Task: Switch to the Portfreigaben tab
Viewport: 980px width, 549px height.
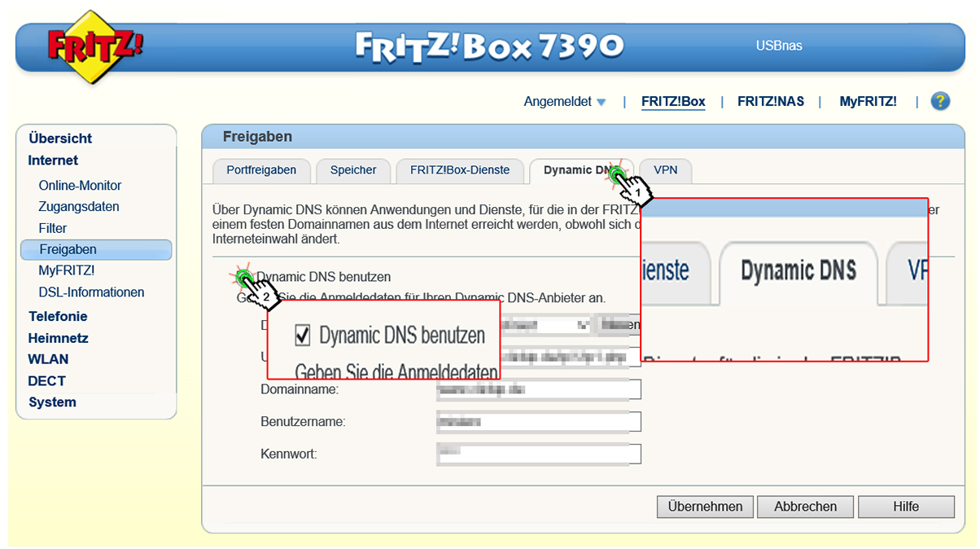Action: tap(260, 171)
